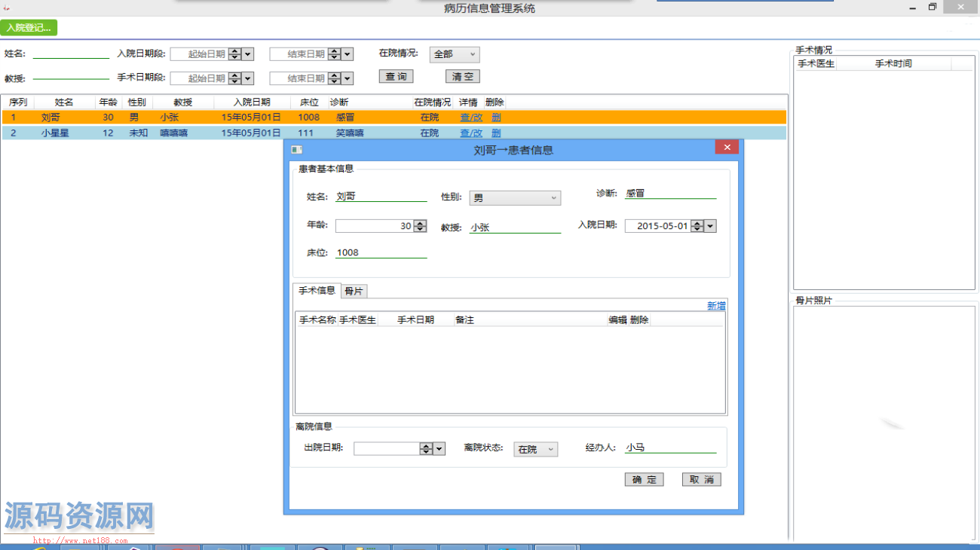Click the spinner beside 入院日期段 起始日期
Viewport: 980px width, 550px height.
234,54
